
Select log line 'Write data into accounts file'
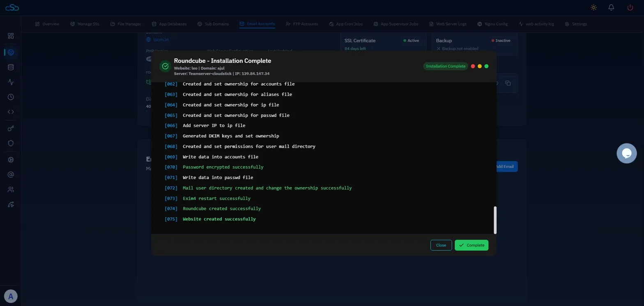point(221,157)
